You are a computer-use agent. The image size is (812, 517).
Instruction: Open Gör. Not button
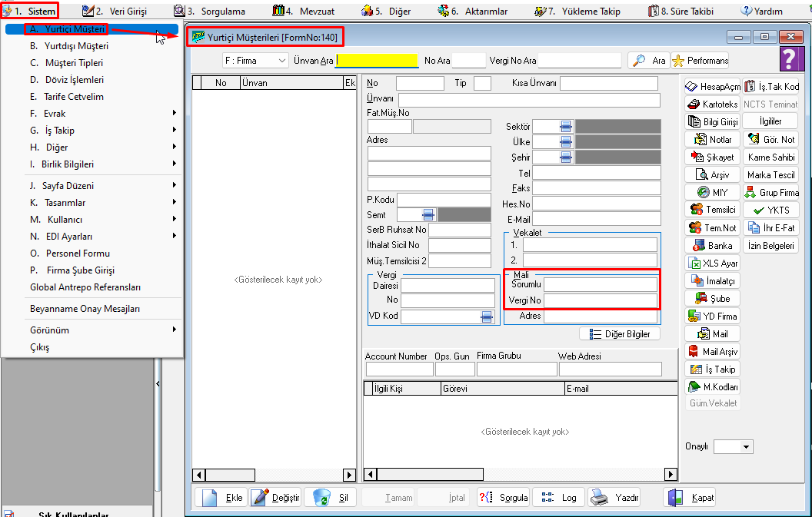pos(771,139)
